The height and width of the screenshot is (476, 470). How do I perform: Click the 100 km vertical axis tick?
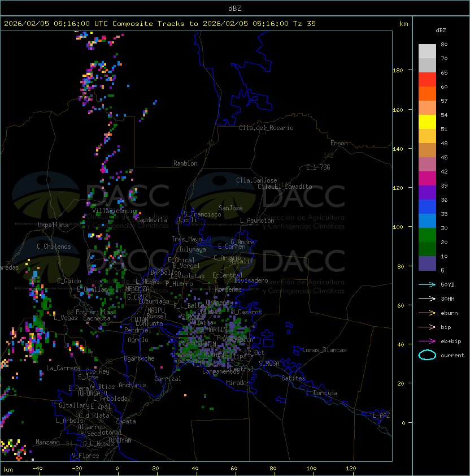click(398, 227)
